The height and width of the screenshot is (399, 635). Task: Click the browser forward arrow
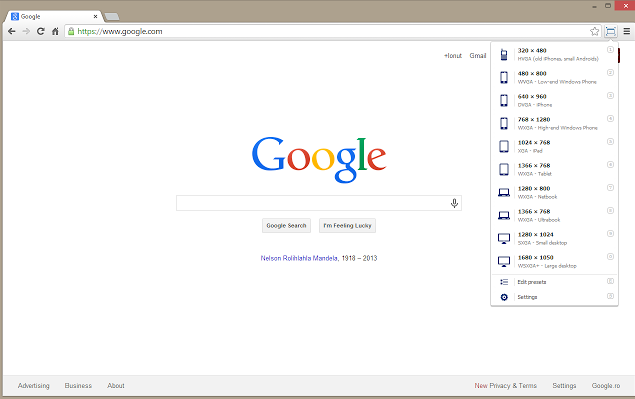pyautogui.click(x=26, y=31)
